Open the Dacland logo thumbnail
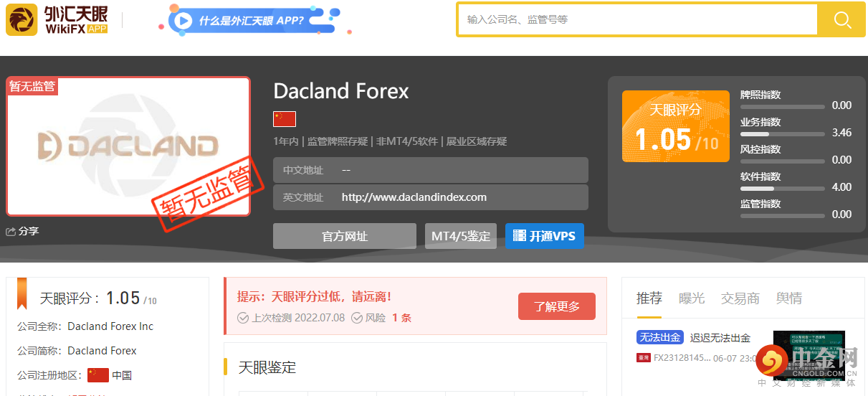The width and height of the screenshot is (868, 396). point(128,146)
